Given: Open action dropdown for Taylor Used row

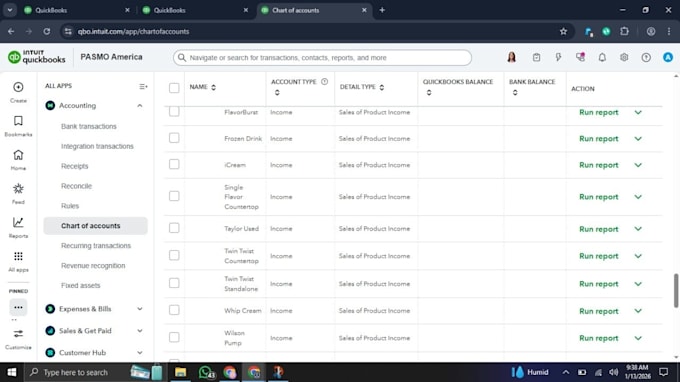Looking at the screenshot, I should (638, 229).
